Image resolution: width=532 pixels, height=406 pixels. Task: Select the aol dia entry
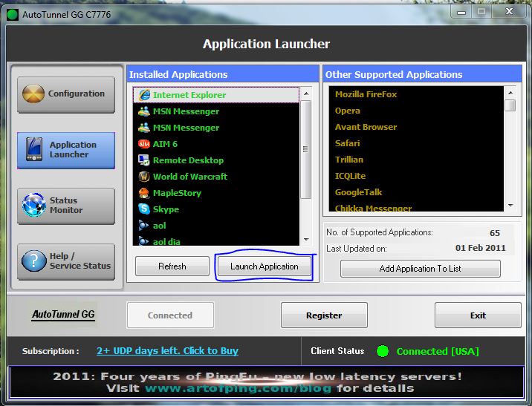(216, 240)
